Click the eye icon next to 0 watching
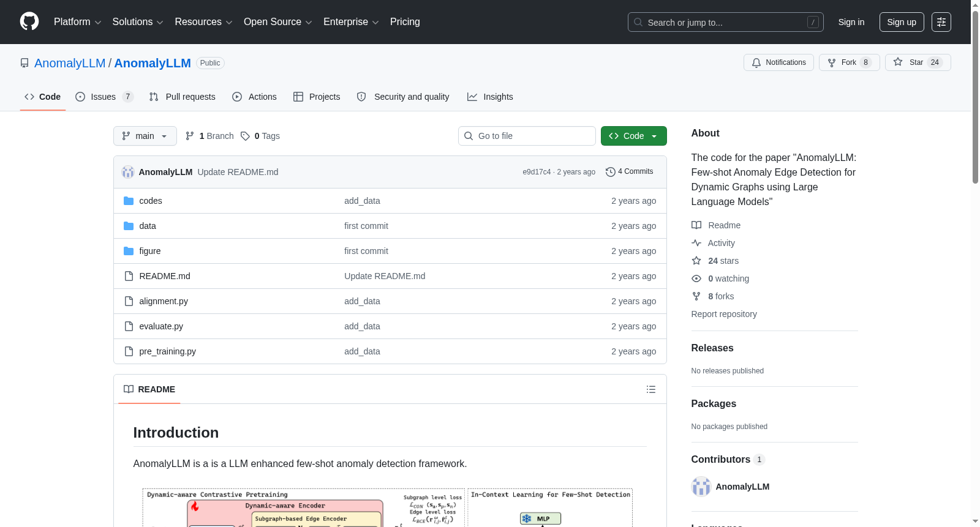 click(x=696, y=278)
